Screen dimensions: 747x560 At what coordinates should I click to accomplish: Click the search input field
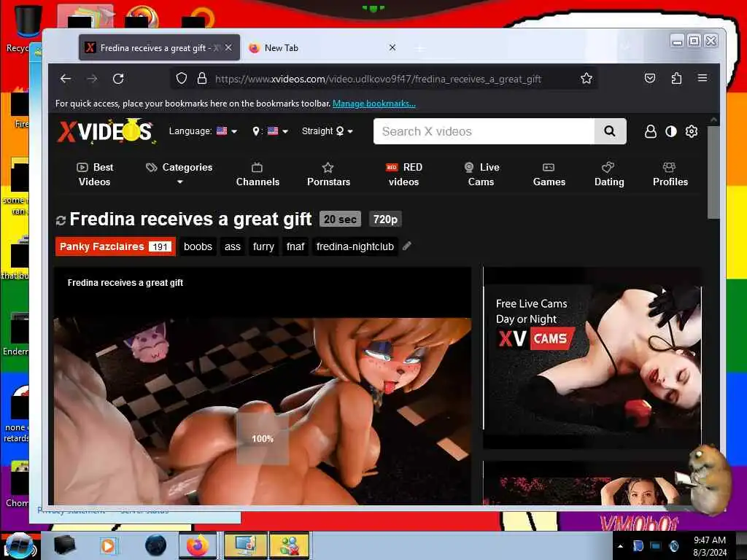[x=484, y=131]
